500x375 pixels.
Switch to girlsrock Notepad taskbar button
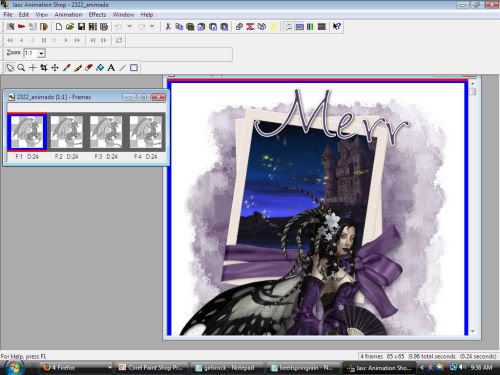pyautogui.click(x=228, y=368)
